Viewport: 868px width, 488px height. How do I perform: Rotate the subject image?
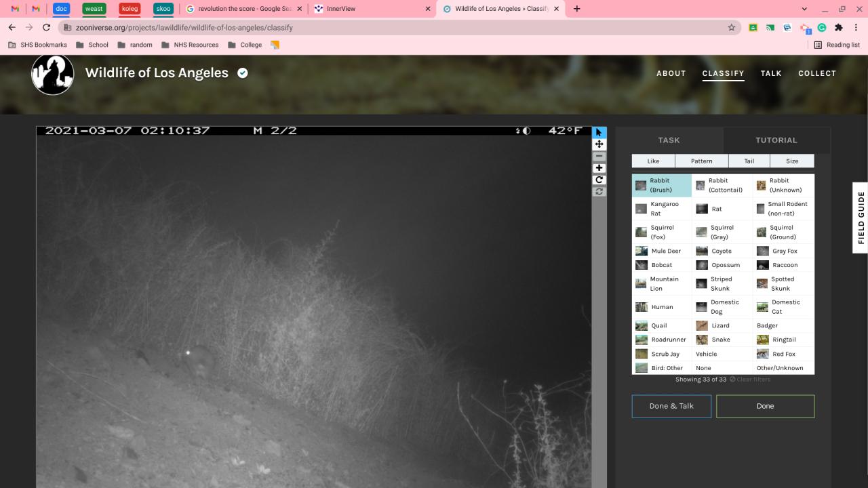(x=599, y=180)
